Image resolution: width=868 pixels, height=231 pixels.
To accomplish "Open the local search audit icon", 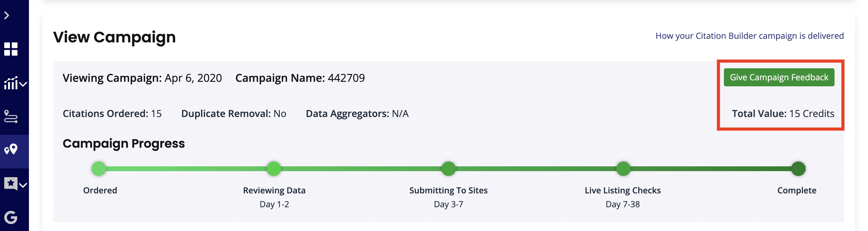I will 11,116.
